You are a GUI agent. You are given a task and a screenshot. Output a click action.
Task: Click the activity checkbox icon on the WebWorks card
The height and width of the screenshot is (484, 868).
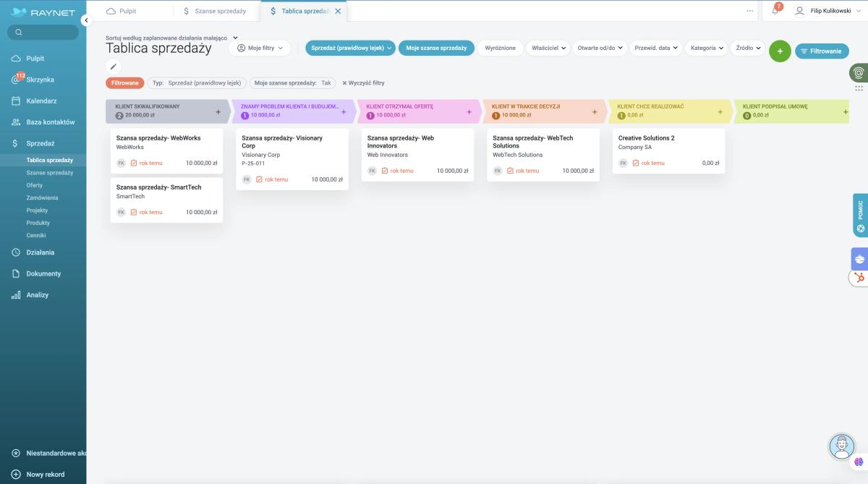click(x=134, y=163)
